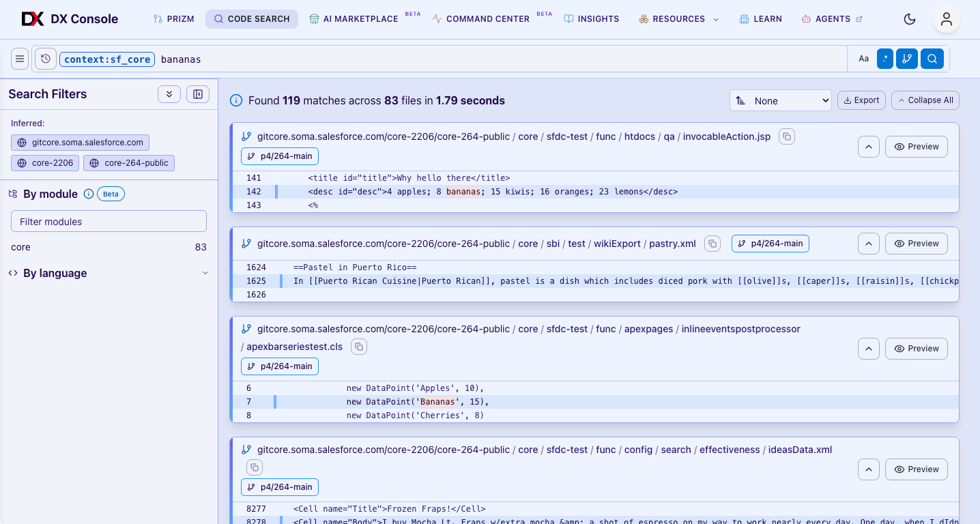Open pastry.xml file link
980x524 pixels.
pyautogui.click(x=673, y=244)
